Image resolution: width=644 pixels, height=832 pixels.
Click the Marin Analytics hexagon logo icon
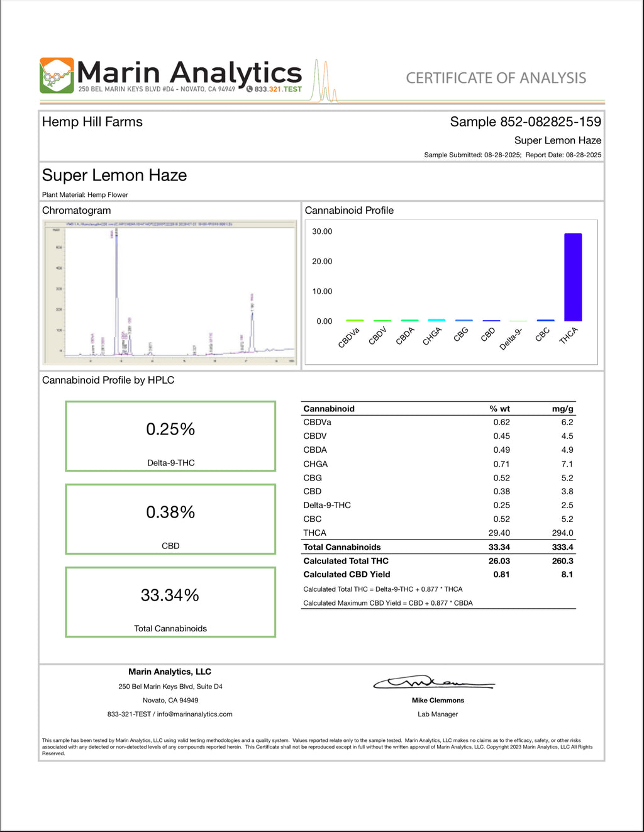click(x=57, y=75)
